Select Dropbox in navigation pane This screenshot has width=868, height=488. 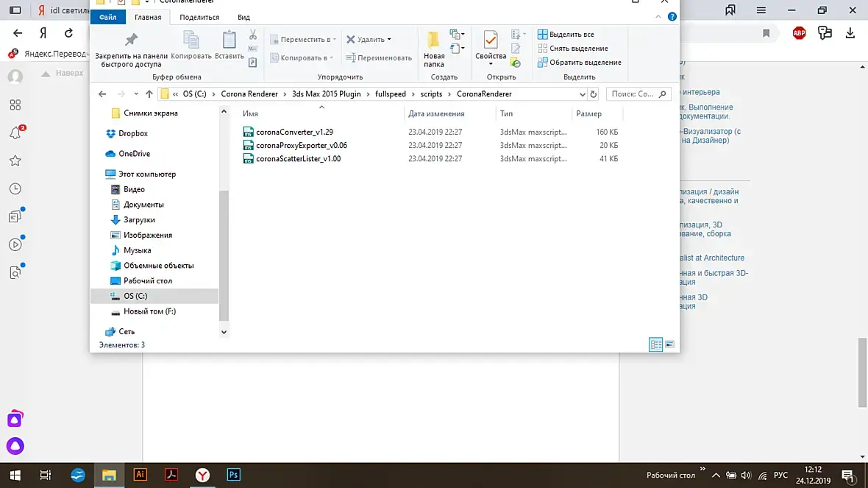(133, 133)
